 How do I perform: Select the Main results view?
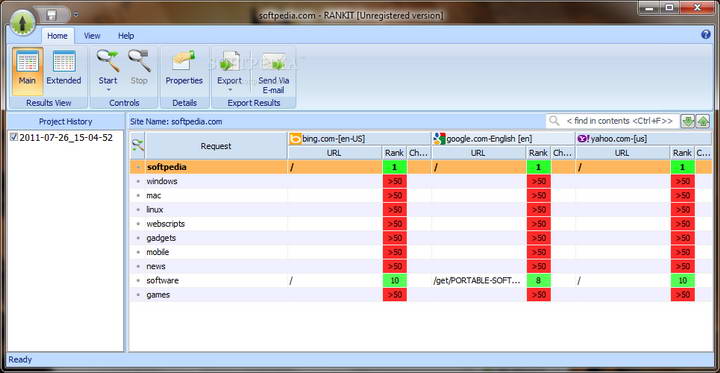(28, 71)
